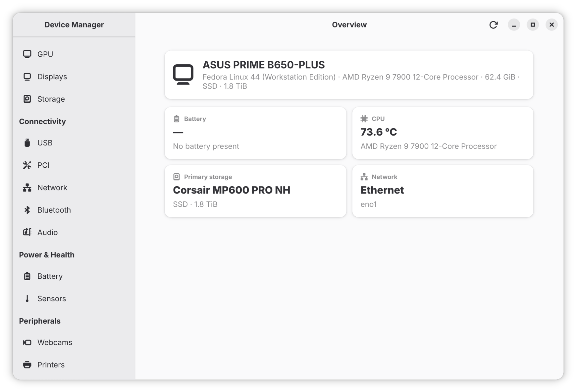Open the Battery summary card
Screen dimensions: 576x392
[x=255, y=133]
